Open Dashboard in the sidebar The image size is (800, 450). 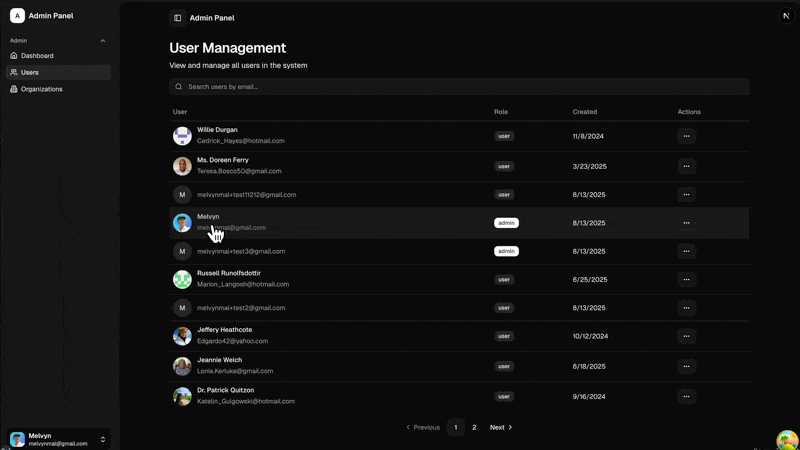[x=37, y=56]
